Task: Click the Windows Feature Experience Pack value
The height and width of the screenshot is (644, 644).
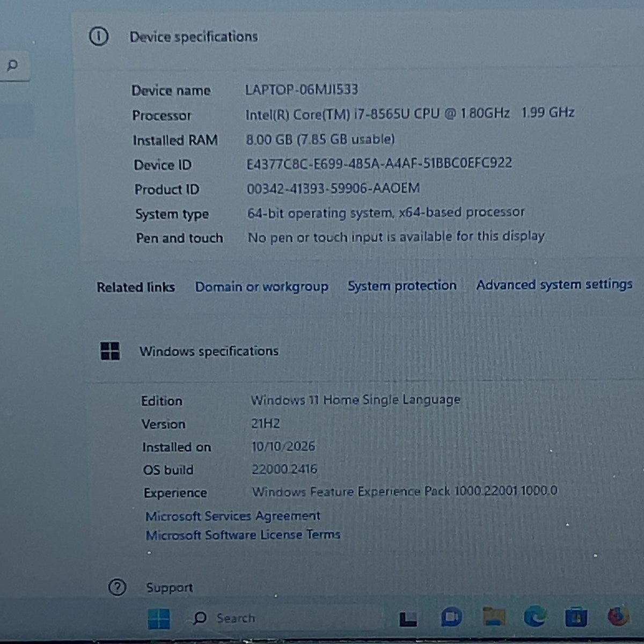Action: [405, 491]
